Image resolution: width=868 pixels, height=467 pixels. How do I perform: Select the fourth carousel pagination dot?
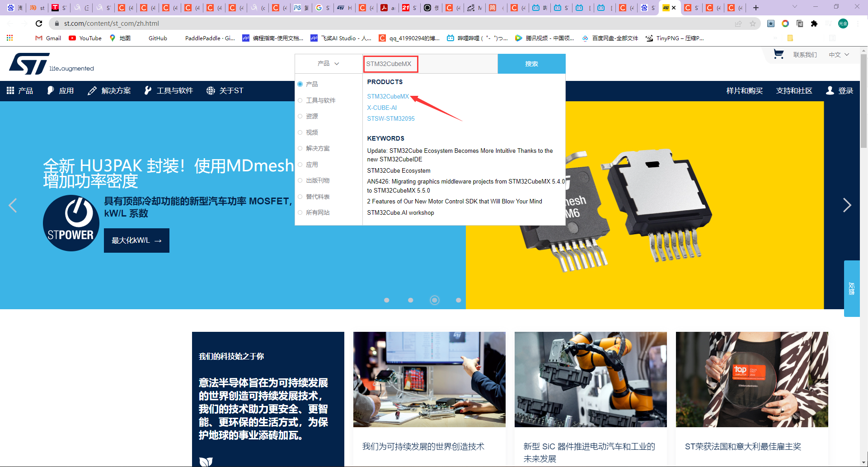coord(459,300)
